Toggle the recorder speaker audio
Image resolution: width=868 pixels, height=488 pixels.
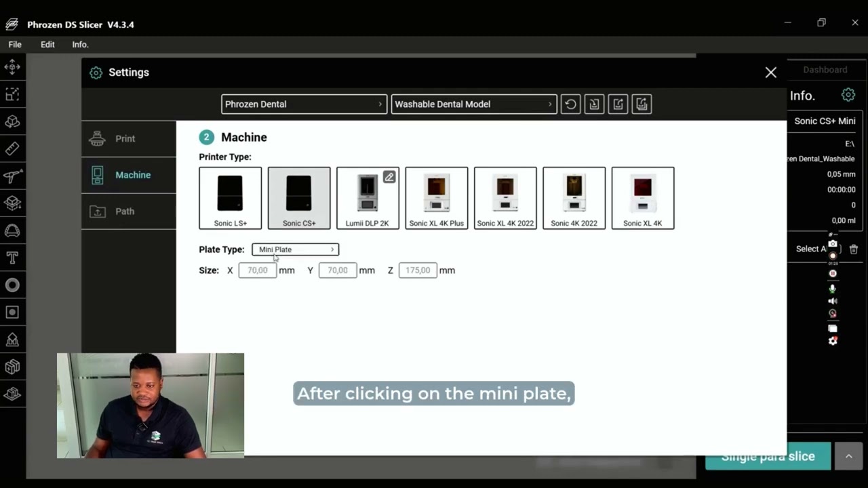(833, 301)
